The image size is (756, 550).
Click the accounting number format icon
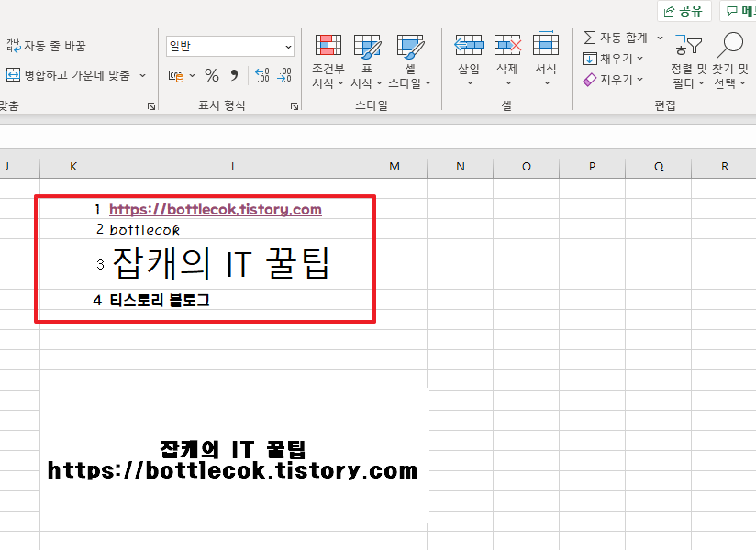pos(176,75)
